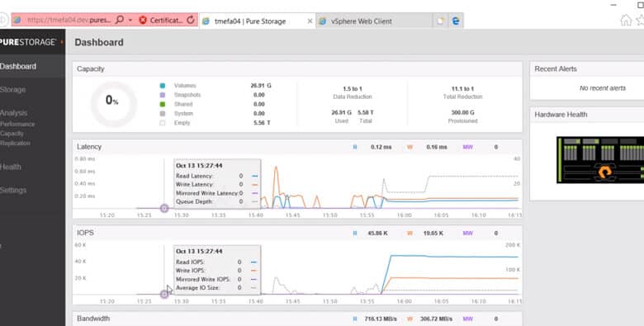Open Performance under Analysis
The width and height of the screenshot is (644, 326).
[17, 124]
